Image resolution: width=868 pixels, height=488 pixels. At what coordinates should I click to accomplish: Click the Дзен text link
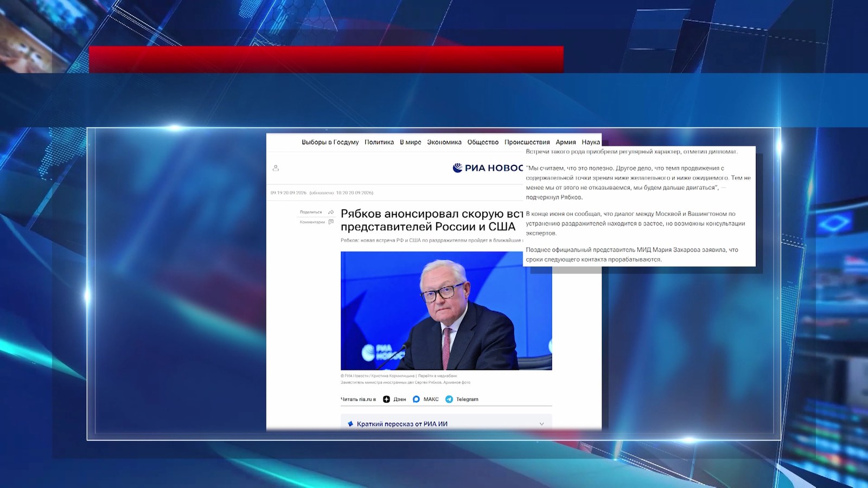click(x=400, y=399)
